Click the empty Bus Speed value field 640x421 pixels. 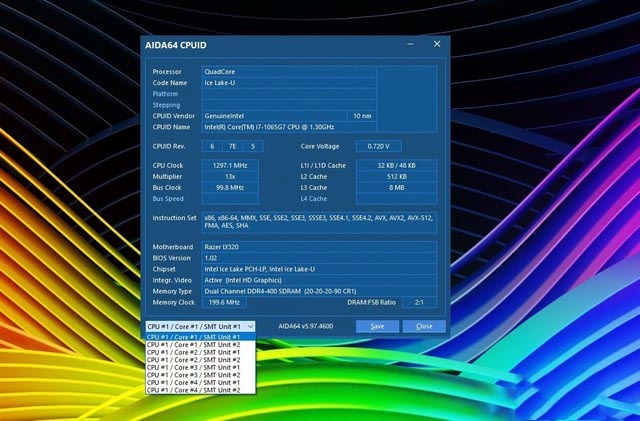[230, 198]
